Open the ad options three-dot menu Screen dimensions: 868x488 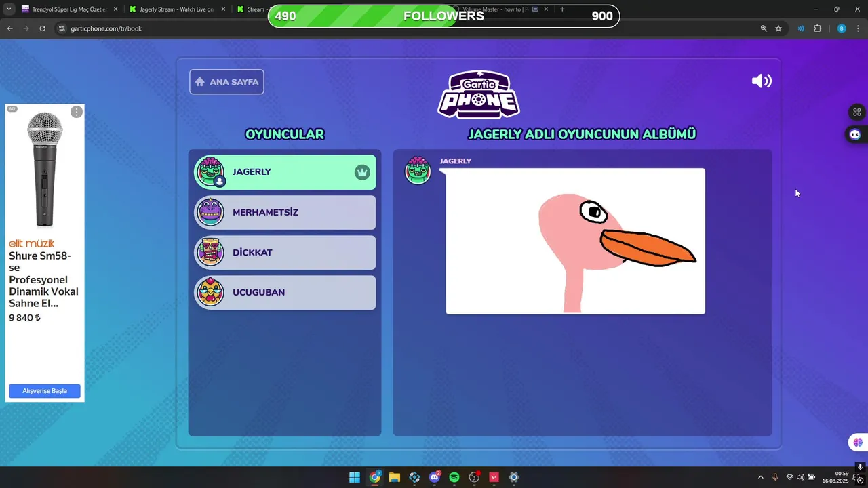coord(77,112)
